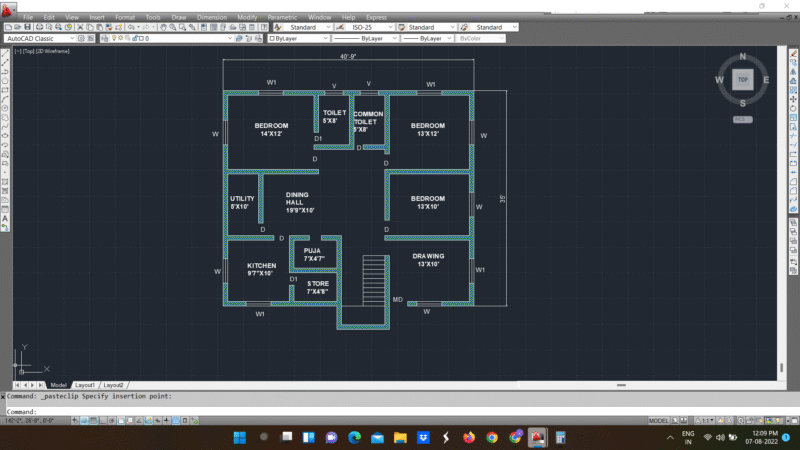Click the Paste icon in the toolbar
The width and height of the screenshot is (800, 450).
[99, 27]
